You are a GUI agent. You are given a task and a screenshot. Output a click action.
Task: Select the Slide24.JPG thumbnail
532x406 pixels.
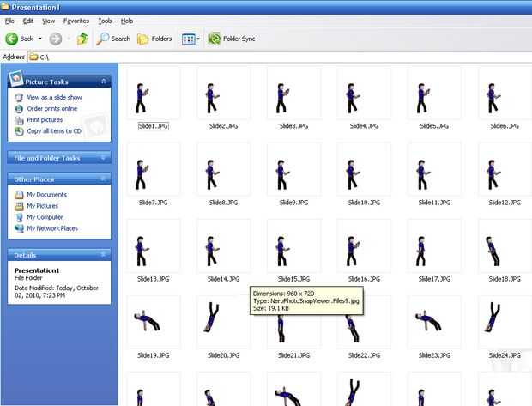coord(505,322)
